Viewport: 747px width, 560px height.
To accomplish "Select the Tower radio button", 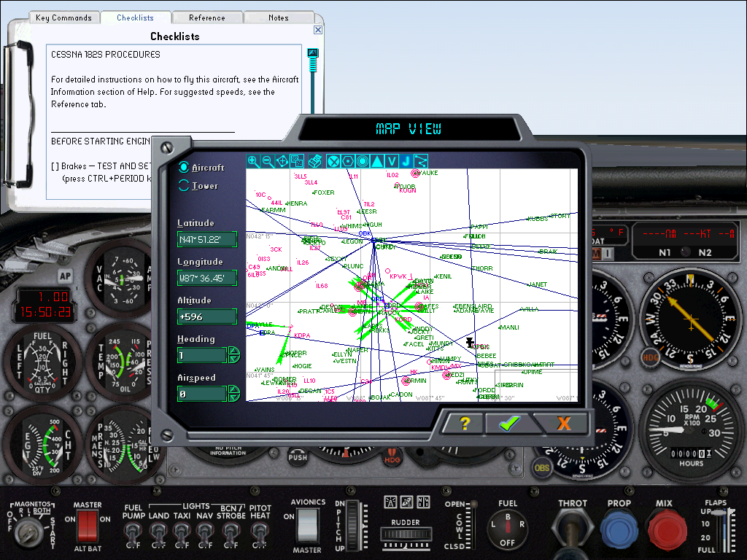I will click(x=183, y=186).
